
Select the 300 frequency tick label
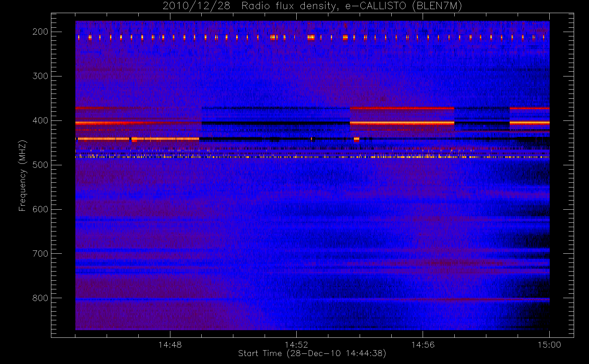(x=40, y=76)
